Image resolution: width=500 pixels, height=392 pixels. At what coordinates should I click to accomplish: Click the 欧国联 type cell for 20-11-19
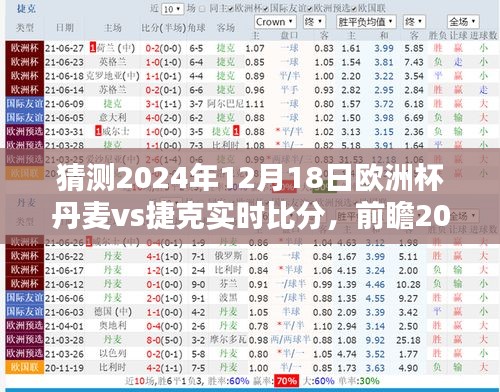(25, 367)
